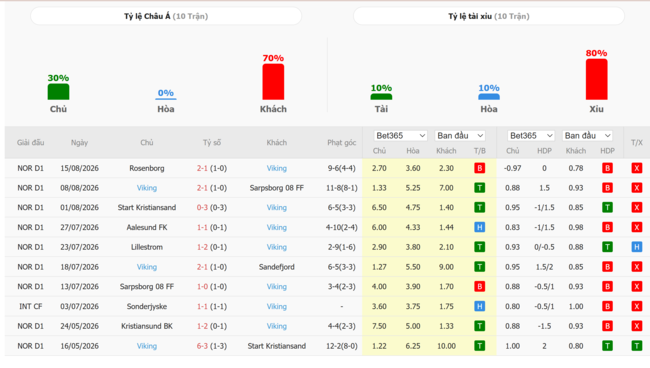Click green T HDP icon in 01/08/2026 row
The image size is (650, 368).
tap(607, 208)
